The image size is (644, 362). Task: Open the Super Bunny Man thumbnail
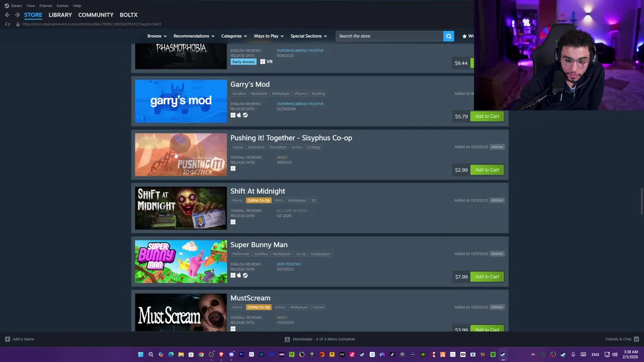[181, 261]
